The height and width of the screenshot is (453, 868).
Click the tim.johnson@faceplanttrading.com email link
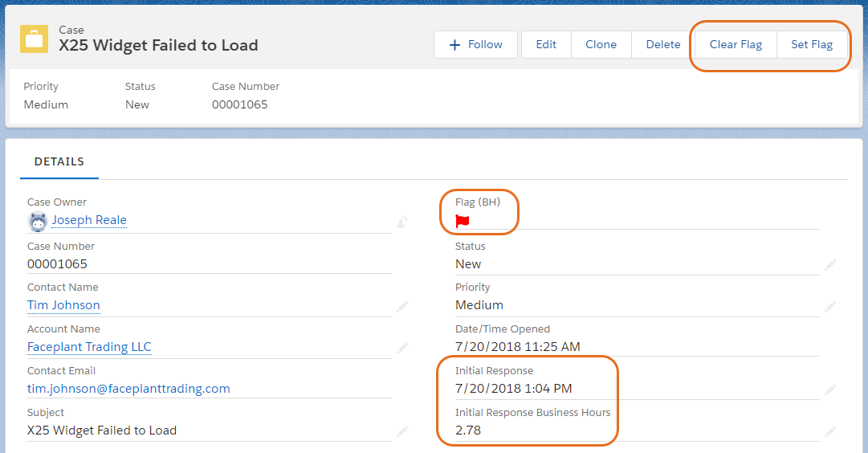coord(128,389)
